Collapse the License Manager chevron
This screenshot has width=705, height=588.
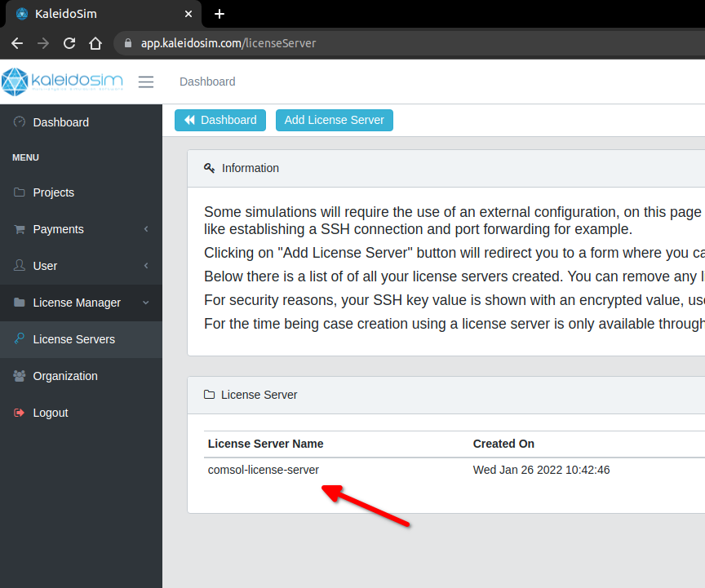pyautogui.click(x=146, y=303)
